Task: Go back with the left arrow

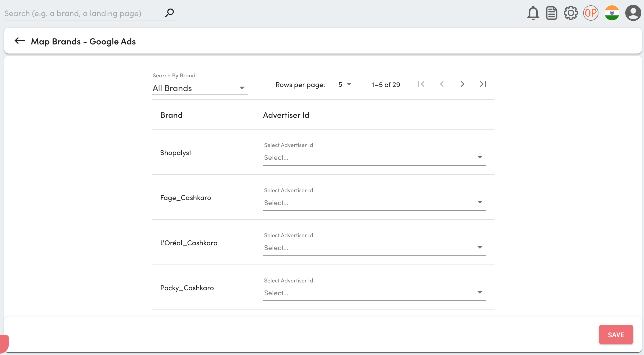Action: (x=20, y=41)
